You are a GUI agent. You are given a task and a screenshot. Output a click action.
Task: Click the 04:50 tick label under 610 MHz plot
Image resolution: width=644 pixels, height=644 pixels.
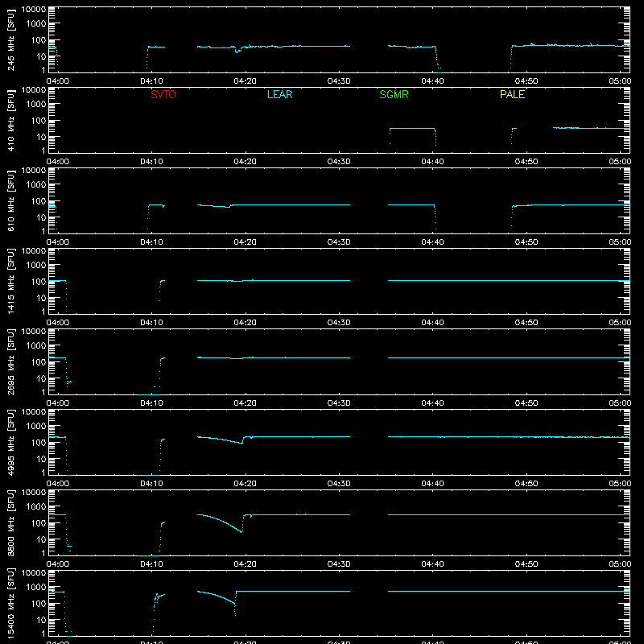pos(526,242)
